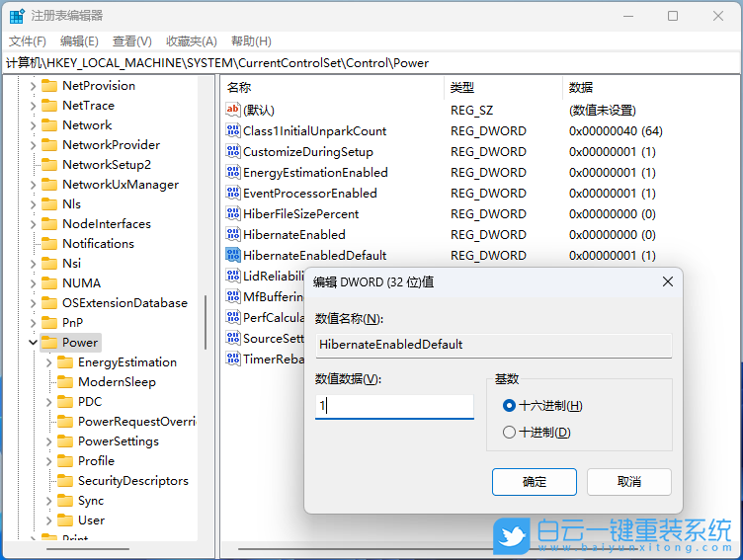
Task: Click the NetworkSetup2 folder icon
Action: point(49,164)
